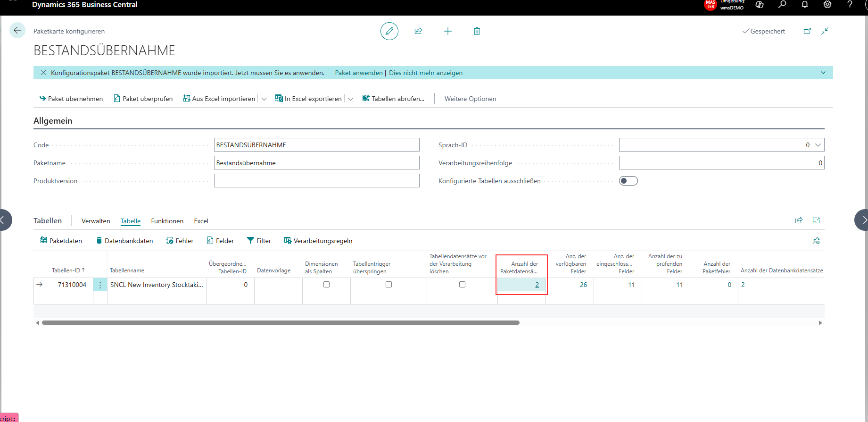Click Dies nicht mehr anzeigen link
868x422 pixels.
426,73
